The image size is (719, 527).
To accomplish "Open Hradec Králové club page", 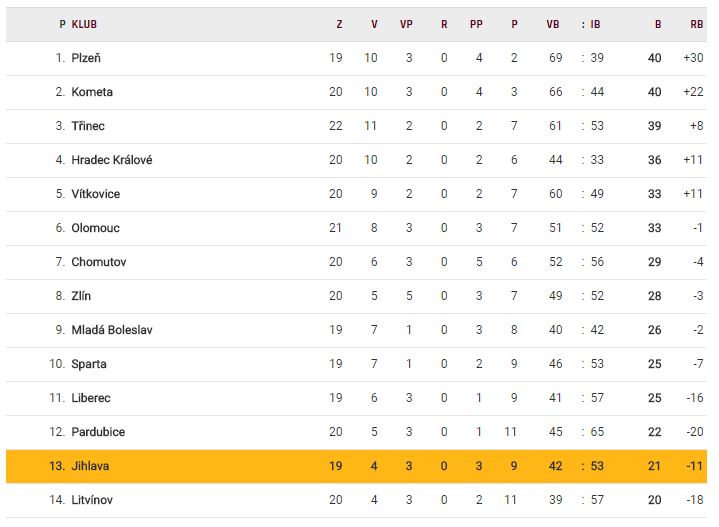I will (112, 160).
